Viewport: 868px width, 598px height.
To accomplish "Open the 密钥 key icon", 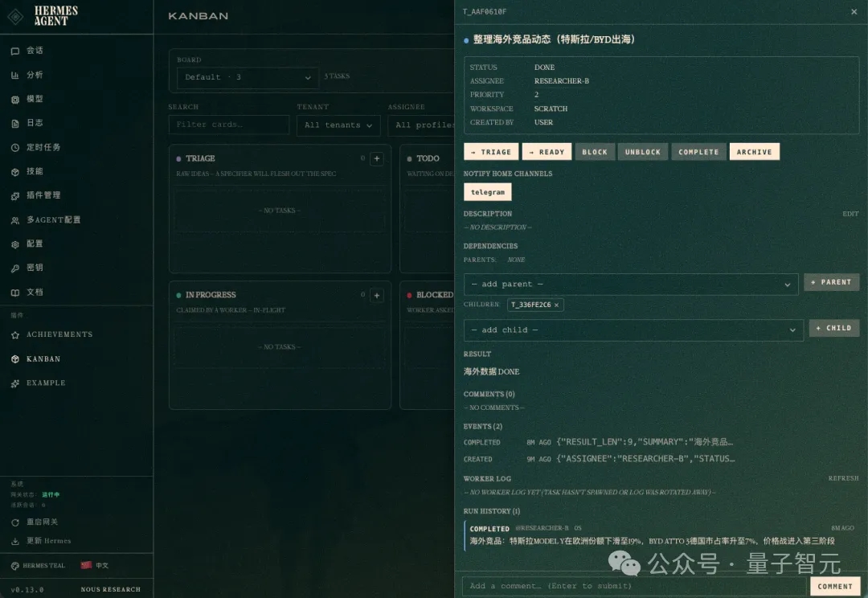I will 15,268.
